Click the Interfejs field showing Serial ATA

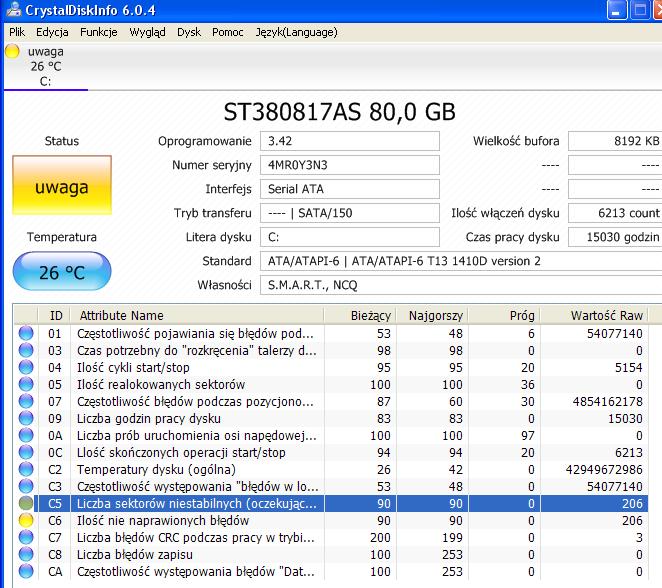(350, 189)
